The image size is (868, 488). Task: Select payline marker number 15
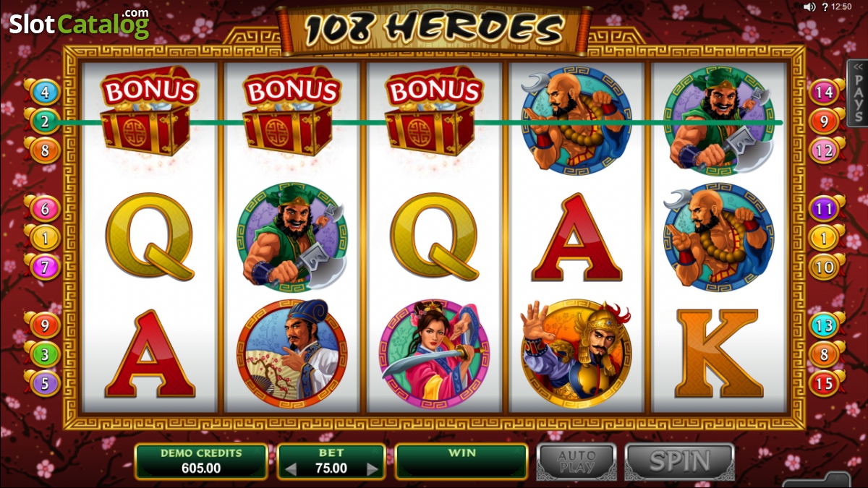pos(825,383)
